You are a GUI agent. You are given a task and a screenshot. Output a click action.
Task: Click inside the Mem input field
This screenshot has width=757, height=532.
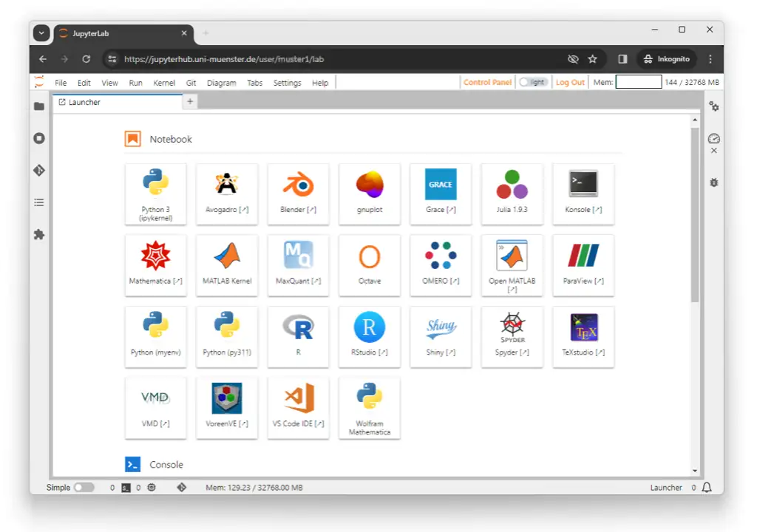pyautogui.click(x=639, y=82)
